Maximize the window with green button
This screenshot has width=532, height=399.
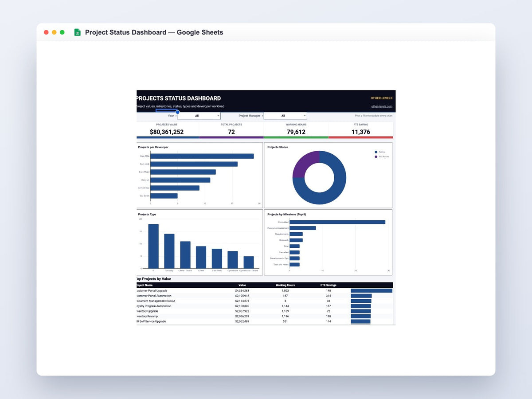point(62,32)
